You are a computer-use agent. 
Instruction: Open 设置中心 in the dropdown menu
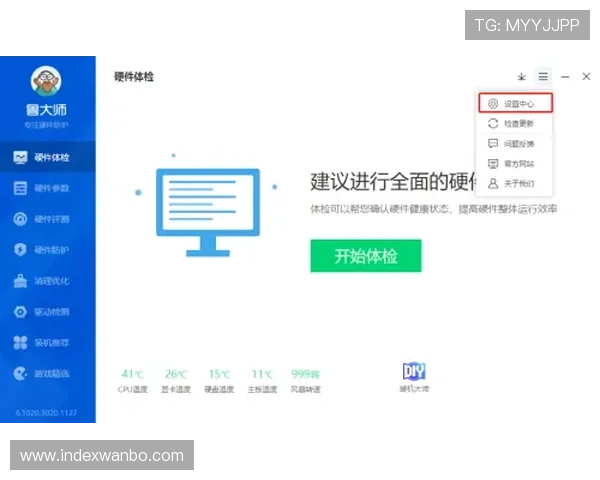515,103
